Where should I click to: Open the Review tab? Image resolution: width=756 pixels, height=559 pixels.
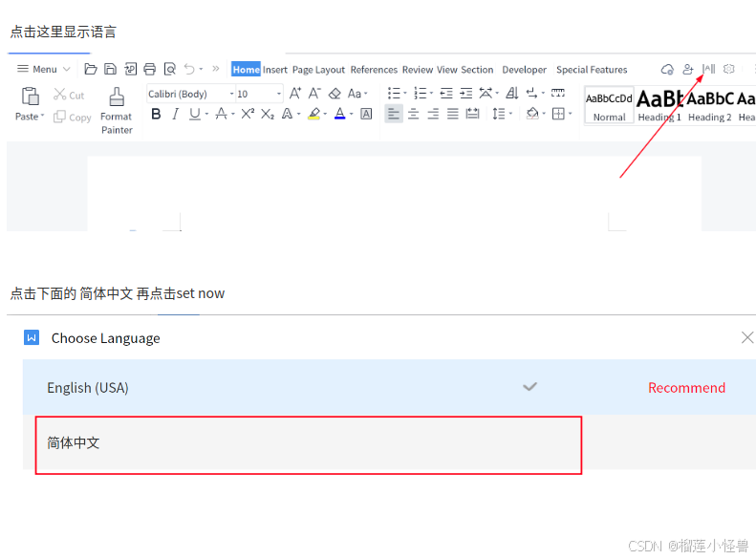click(418, 70)
